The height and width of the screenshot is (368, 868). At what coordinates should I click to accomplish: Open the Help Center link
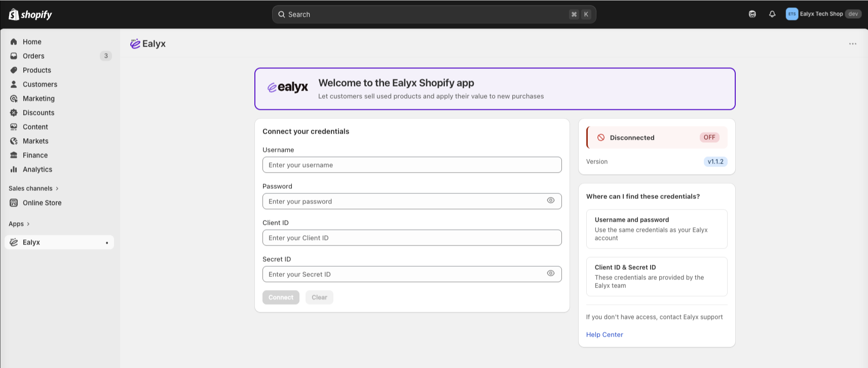(x=605, y=335)
